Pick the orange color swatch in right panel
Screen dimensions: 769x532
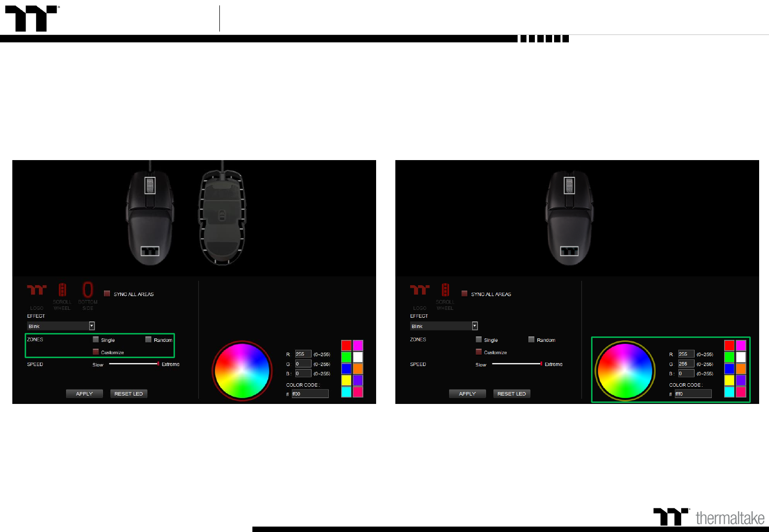741,368
